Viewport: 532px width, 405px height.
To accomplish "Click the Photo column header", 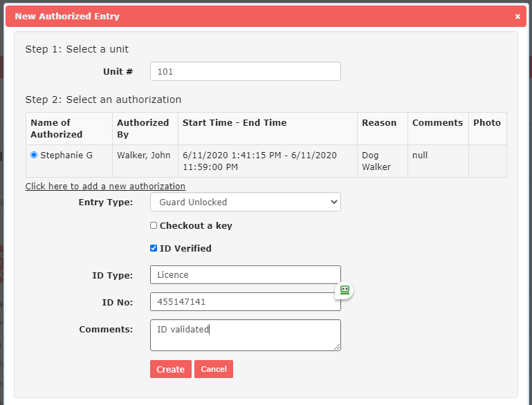I will tap(487, 123).
